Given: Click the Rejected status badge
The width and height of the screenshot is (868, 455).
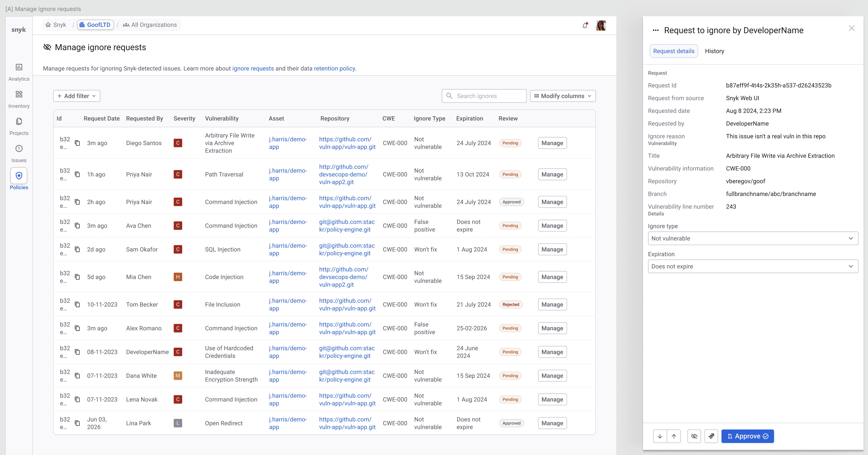Looking at the screenshot, I should point(511,304).
